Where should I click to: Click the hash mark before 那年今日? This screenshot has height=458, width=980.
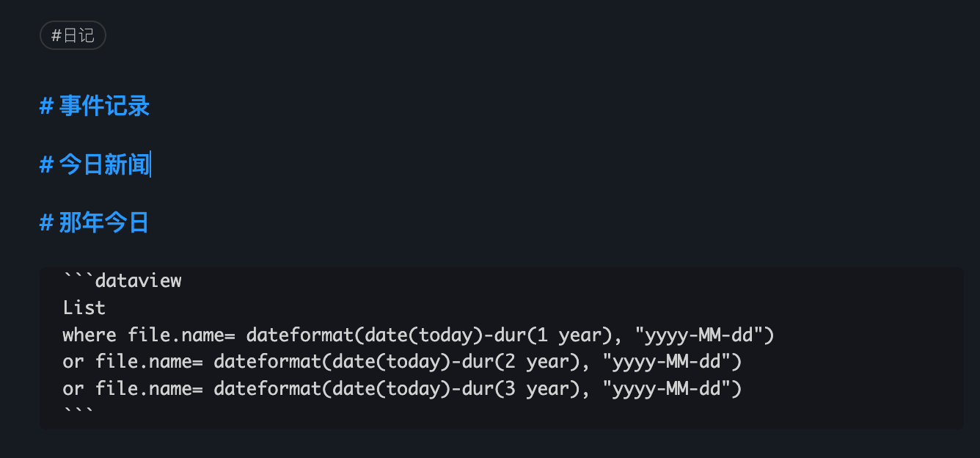click(46, 223)
